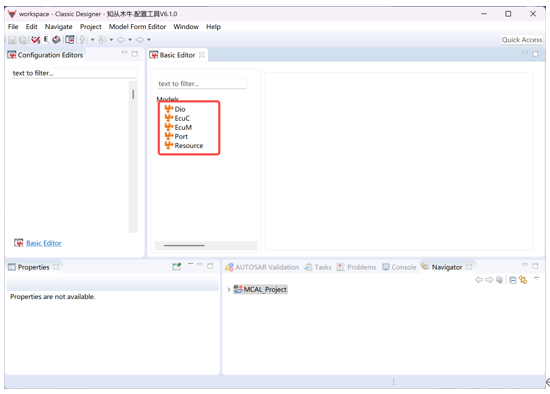Click the Models list horizontal scrollbar
The image size is (550, 394).
(x=206, y=245)
